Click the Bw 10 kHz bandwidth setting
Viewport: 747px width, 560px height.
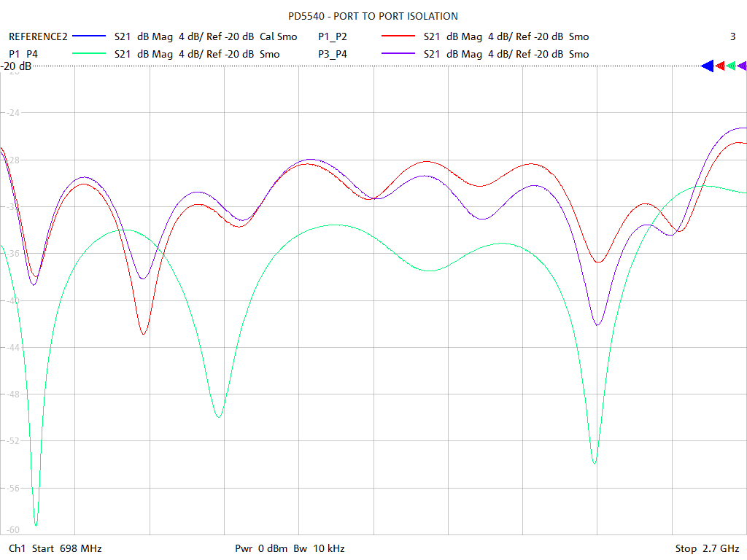[320, 548]
